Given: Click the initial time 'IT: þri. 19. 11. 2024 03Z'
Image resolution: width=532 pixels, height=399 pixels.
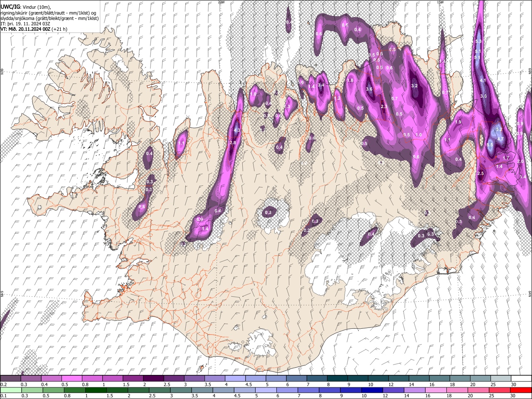Looking at the screenshot, I should 25,24.
